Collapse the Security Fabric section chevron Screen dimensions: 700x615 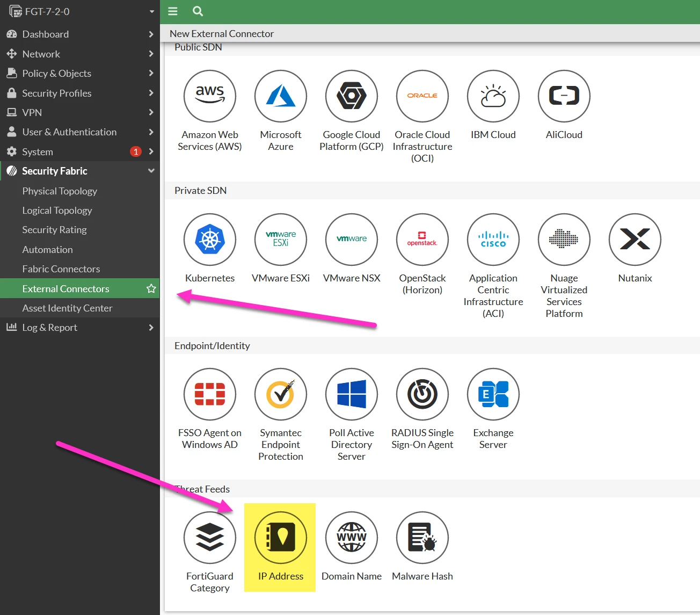[151, 171]
